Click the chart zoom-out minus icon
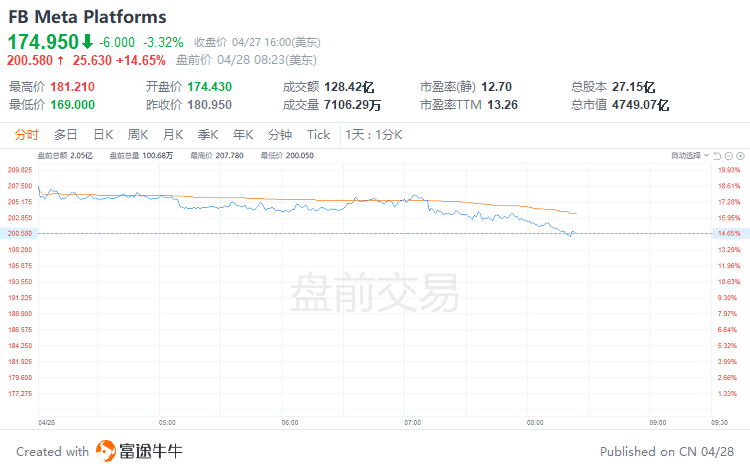Viewport: 750px width, 472px height. click(x=728, y=156)
